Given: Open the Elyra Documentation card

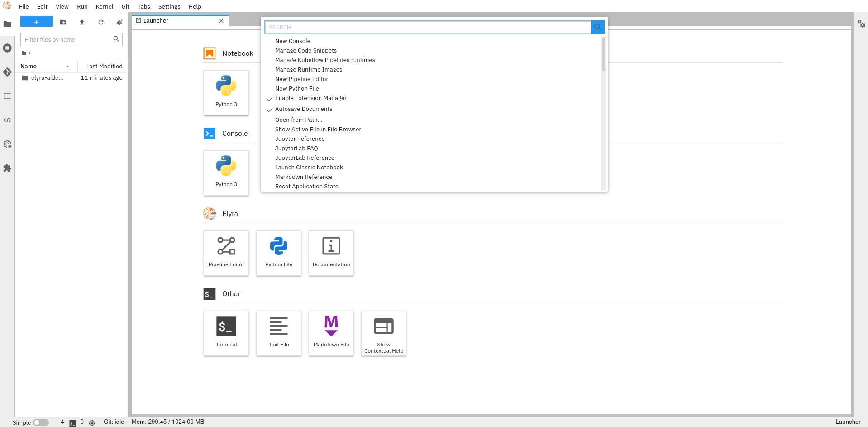Looking at the screenshot, I should tap(331, 253).
